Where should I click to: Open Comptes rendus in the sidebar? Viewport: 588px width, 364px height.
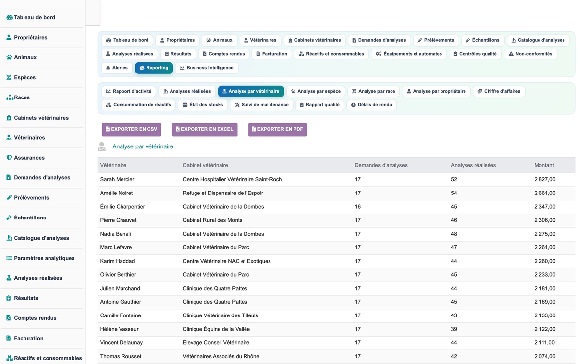(x=35, y=318)
